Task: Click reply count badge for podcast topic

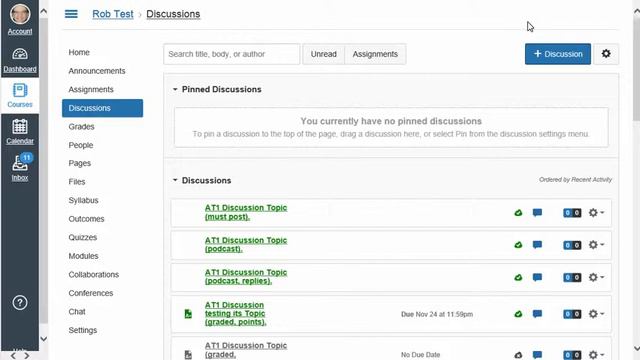Action: tap(572, 245)
